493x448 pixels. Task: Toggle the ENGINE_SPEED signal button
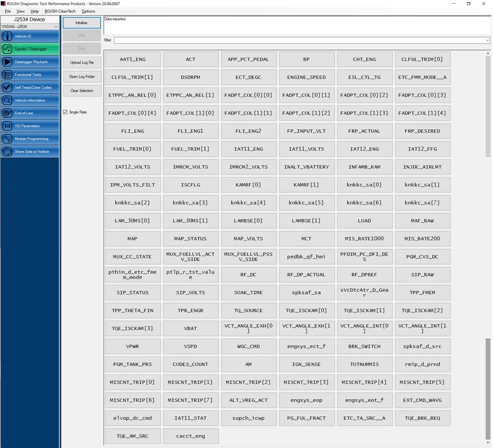[306, 77]
